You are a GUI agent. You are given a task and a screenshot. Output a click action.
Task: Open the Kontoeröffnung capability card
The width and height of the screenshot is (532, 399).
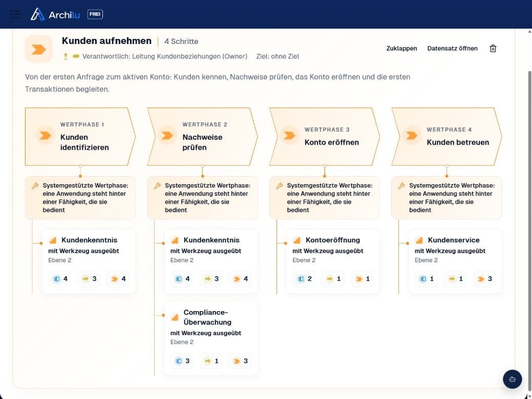pos(333,261)
